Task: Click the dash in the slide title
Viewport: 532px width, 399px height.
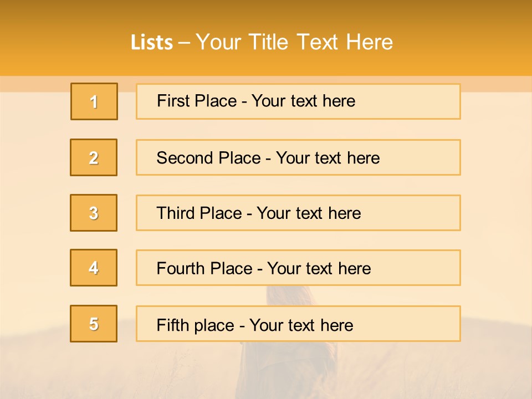Action: (x=184, y=43)
